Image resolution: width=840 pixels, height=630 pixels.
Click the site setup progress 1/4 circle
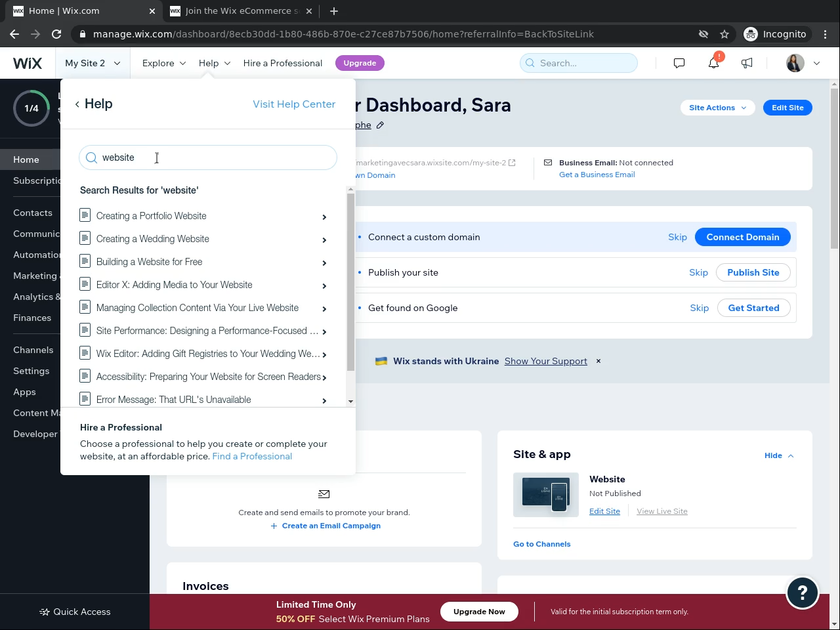tap(31, 108)
